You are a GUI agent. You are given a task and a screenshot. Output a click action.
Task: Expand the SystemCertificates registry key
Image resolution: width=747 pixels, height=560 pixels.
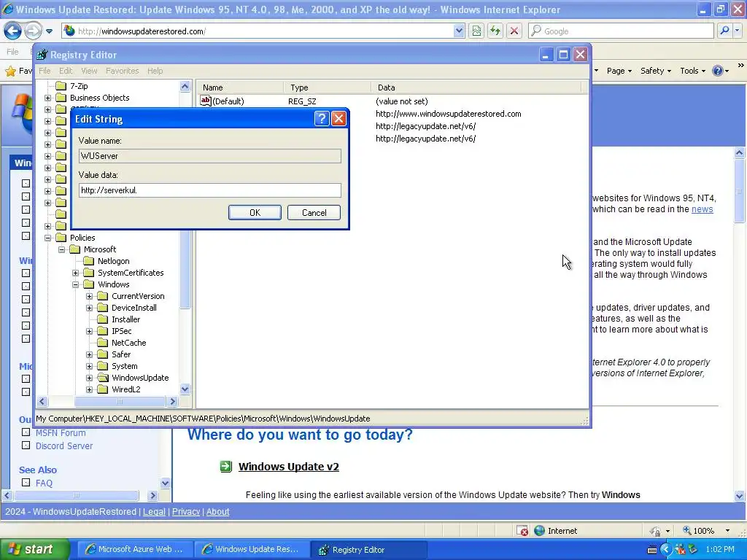click(75, 273)
